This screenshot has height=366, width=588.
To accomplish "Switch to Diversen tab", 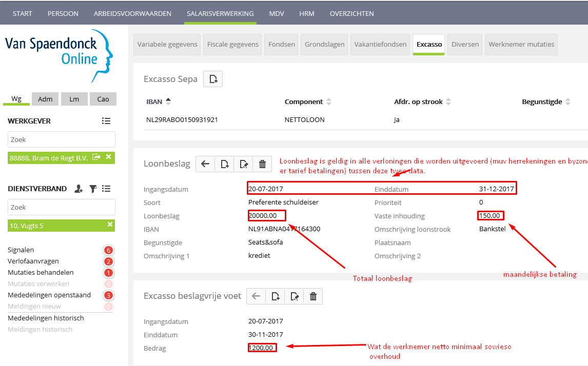I will [x=465, y=45].
